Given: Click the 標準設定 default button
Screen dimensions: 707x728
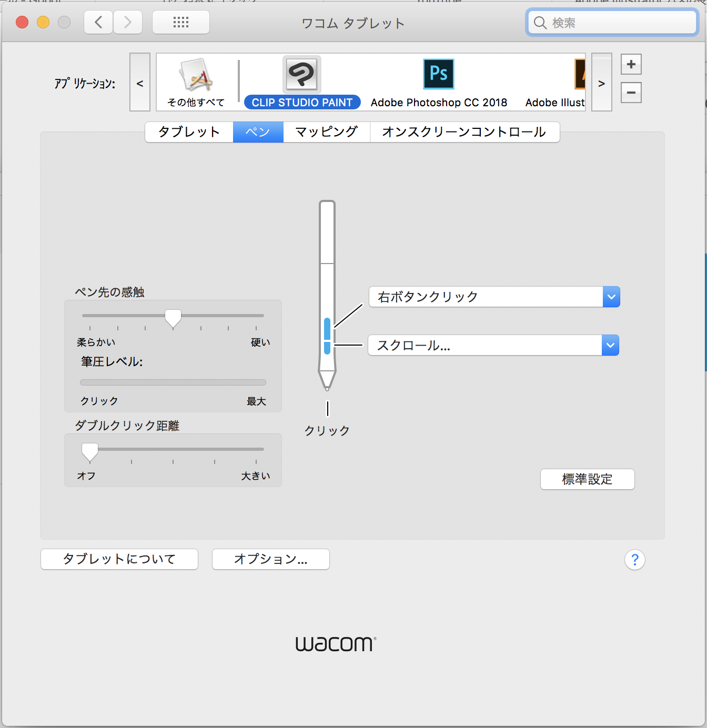Looking at the screenshot, I should click(x=588, y=479).
